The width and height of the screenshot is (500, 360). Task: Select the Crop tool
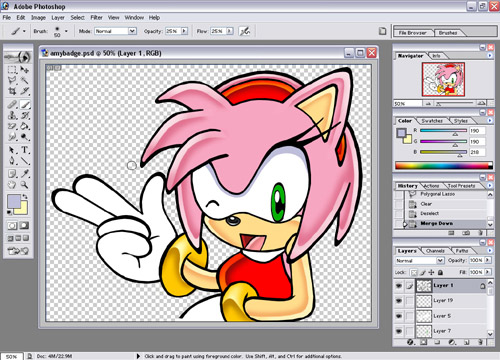[x=12, y=91]
